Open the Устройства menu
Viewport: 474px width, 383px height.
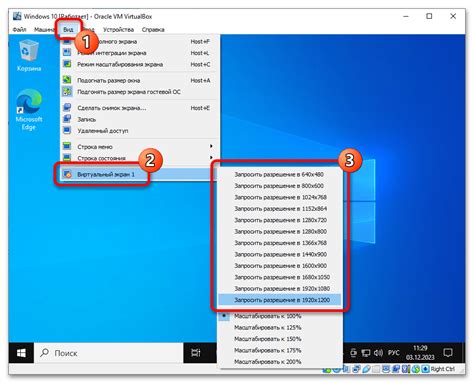pos(118,29)
